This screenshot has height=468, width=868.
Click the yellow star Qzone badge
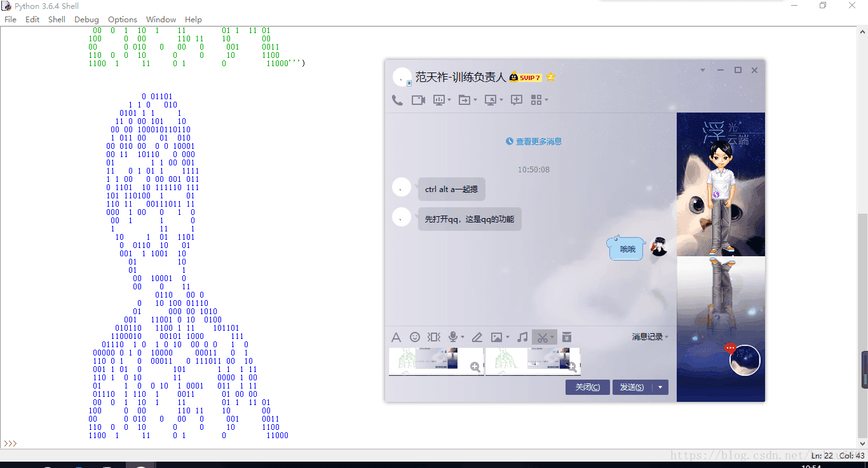tap(551, 78)
